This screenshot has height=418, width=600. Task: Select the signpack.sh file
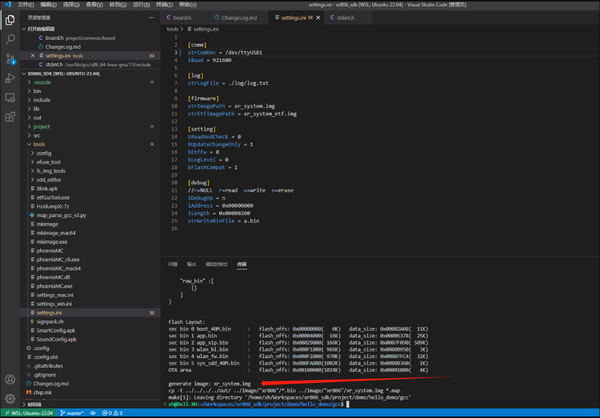pyautogui.click(x=90, y=322)
